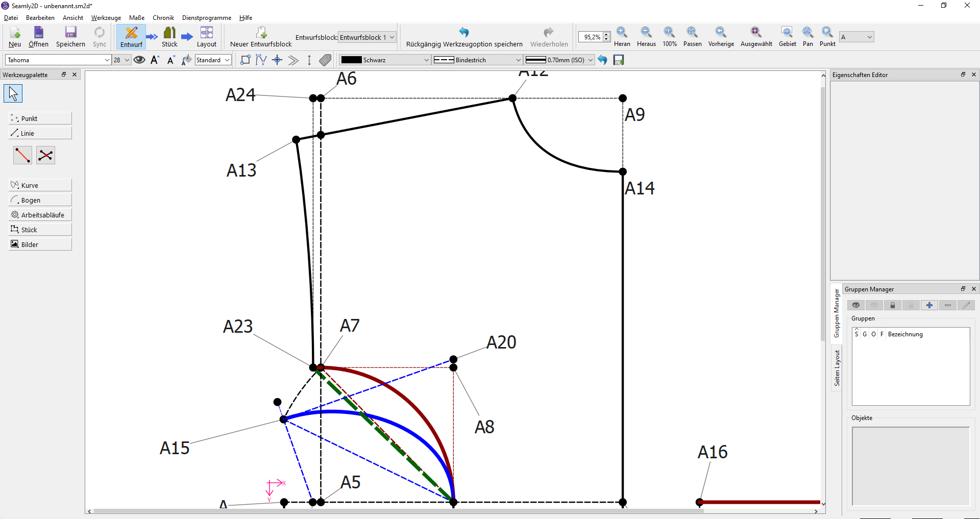Viewport: 980px width, 519px height.
Task: Lock all groups with the padlock button
Action: click(x=893, y=305)
